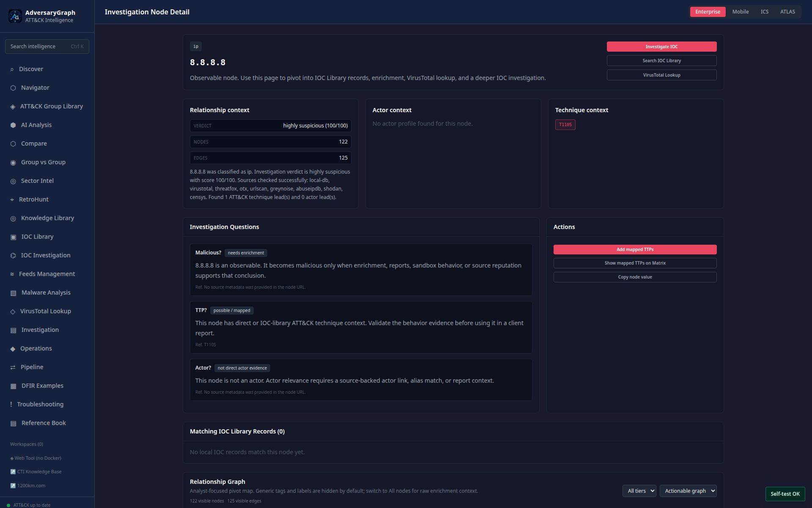This screenshot has height=508, width=812.
Task: Click the Sector Intel icon
Action: tap(13, 181)
